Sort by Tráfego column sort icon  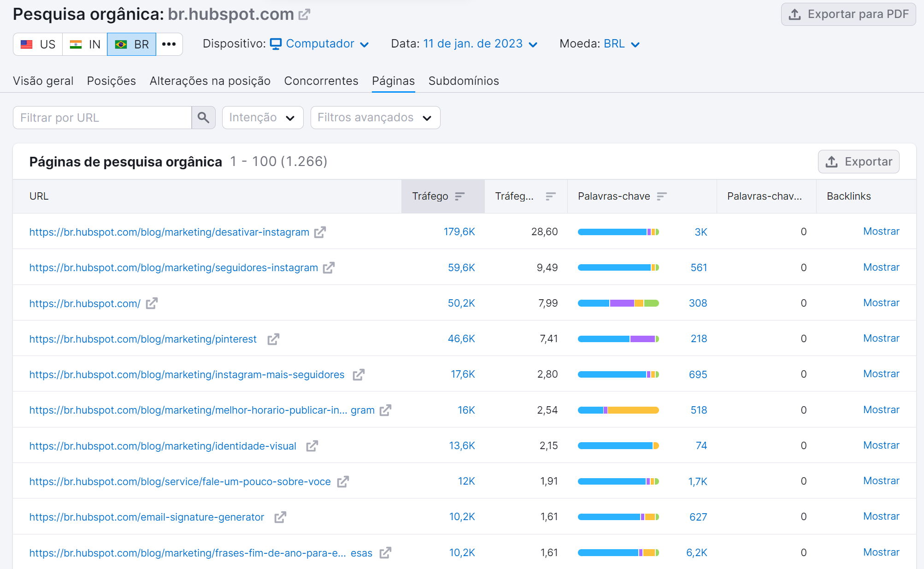(x=459, y=196)
